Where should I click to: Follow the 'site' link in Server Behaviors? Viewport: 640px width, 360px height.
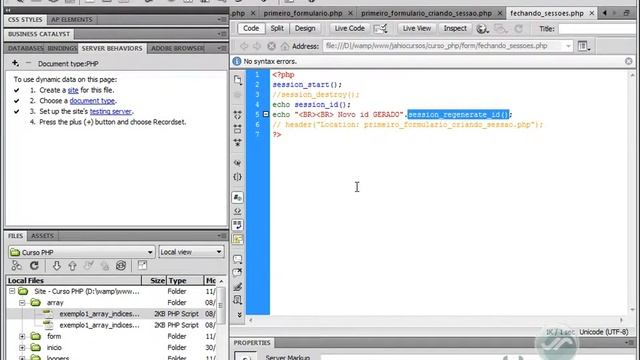click(73, 90)
